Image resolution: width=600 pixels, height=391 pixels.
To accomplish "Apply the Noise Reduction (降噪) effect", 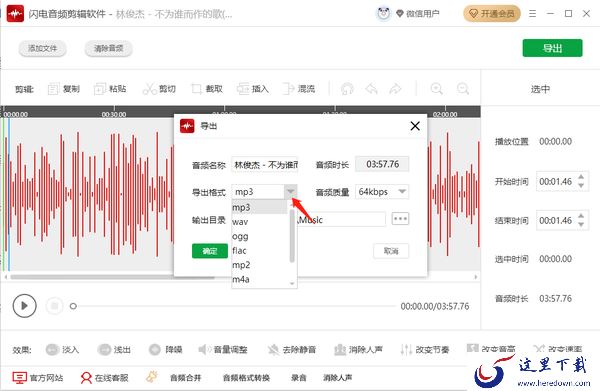I will pos(165,349).
